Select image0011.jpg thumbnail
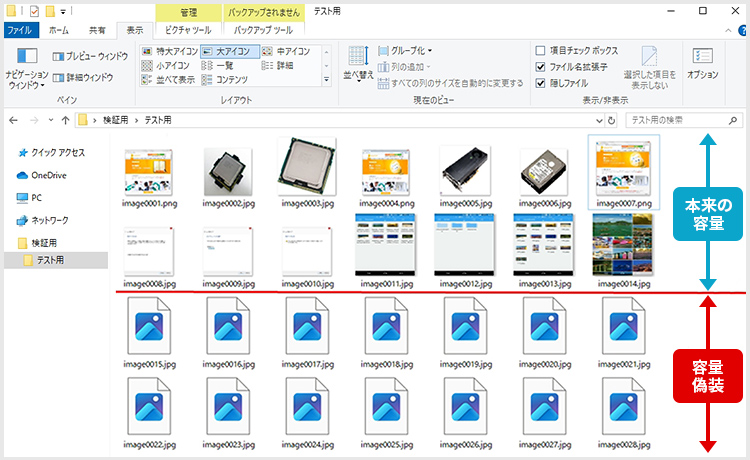The image size is (750, 460). (x=386, y=245)
